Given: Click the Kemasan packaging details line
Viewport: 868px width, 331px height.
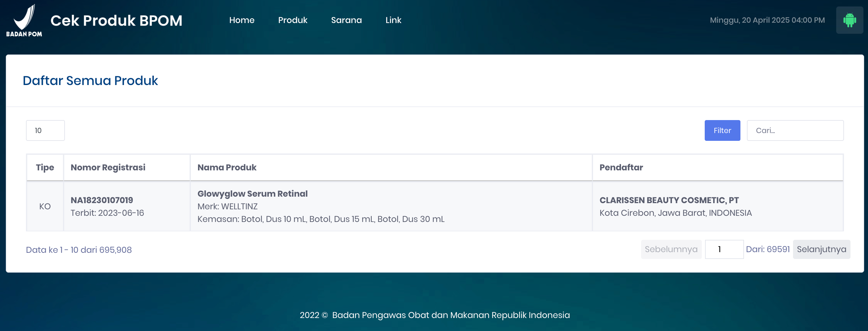Looking at the screenshot, I should [321, 219].
